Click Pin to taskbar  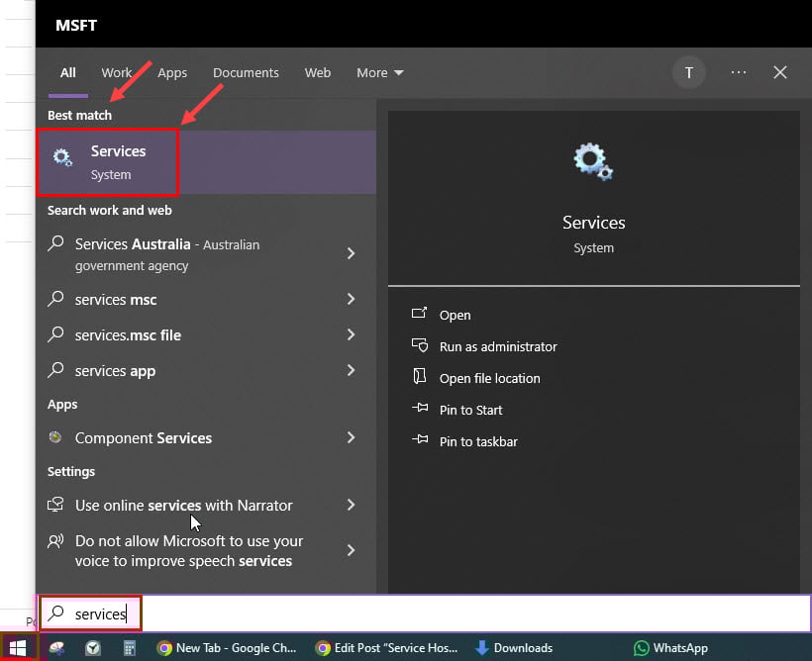pos(478,441)
